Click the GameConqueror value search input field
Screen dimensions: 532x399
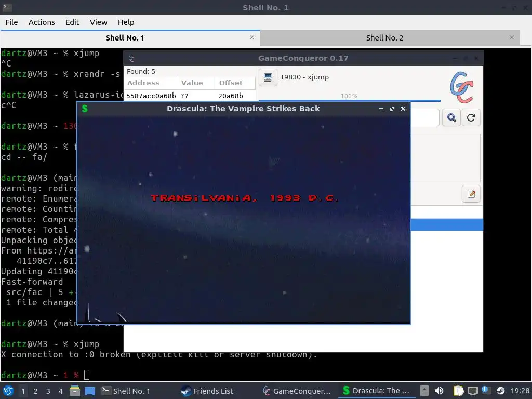pos(425,117)
